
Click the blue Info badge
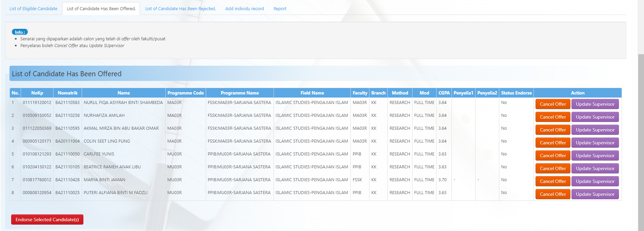click(20, 32)
